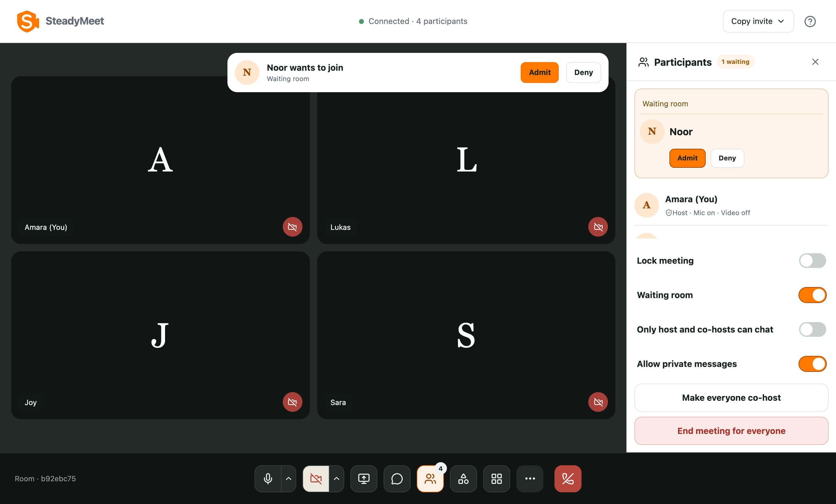Mute the microphone in the toolbar
Image resolution: width=836 pixels, height=504 pixels.
[x=268, y=478]
